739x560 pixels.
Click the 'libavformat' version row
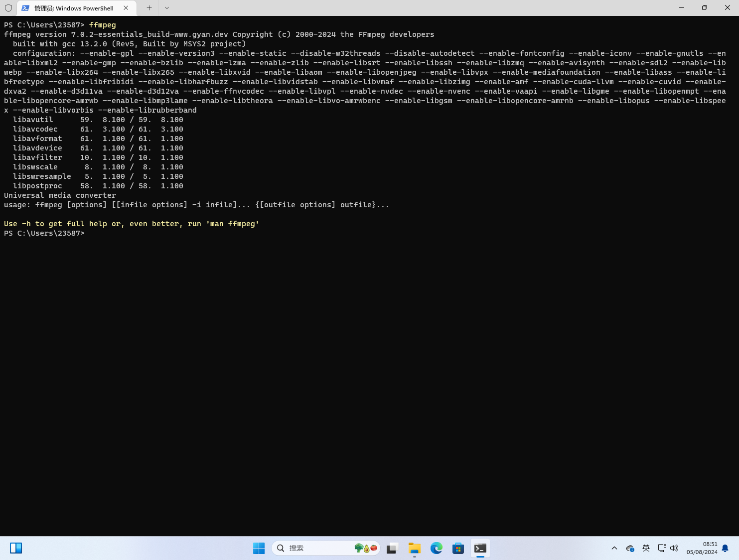(98, 139)
